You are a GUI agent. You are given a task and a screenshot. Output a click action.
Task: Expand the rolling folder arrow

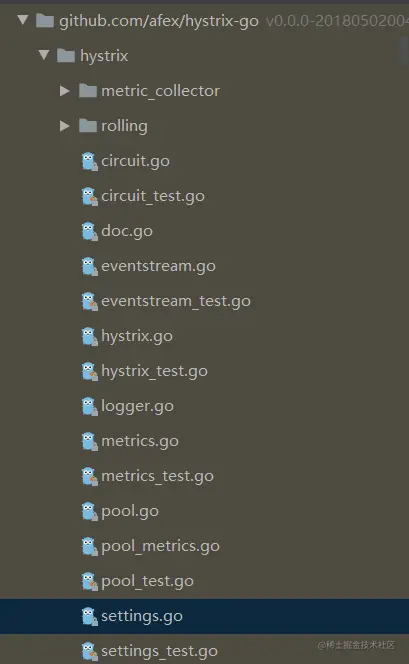(64, 126)
